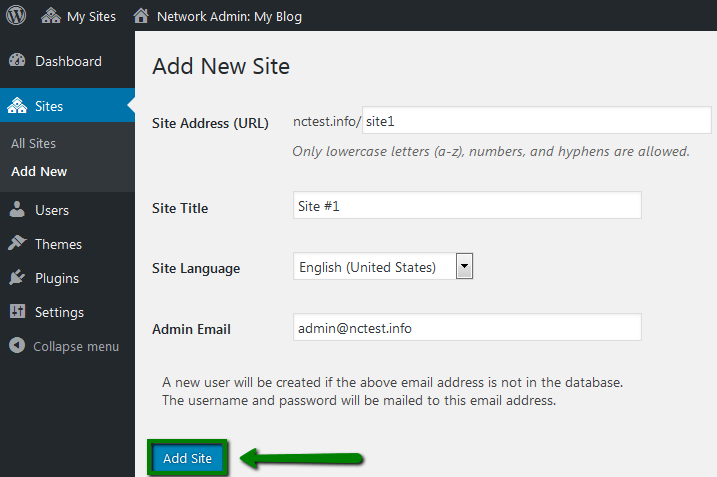Open the Network Admin: My Blog link
The width and height of the screenshot is (717, 477).
(x=229, y=16)
